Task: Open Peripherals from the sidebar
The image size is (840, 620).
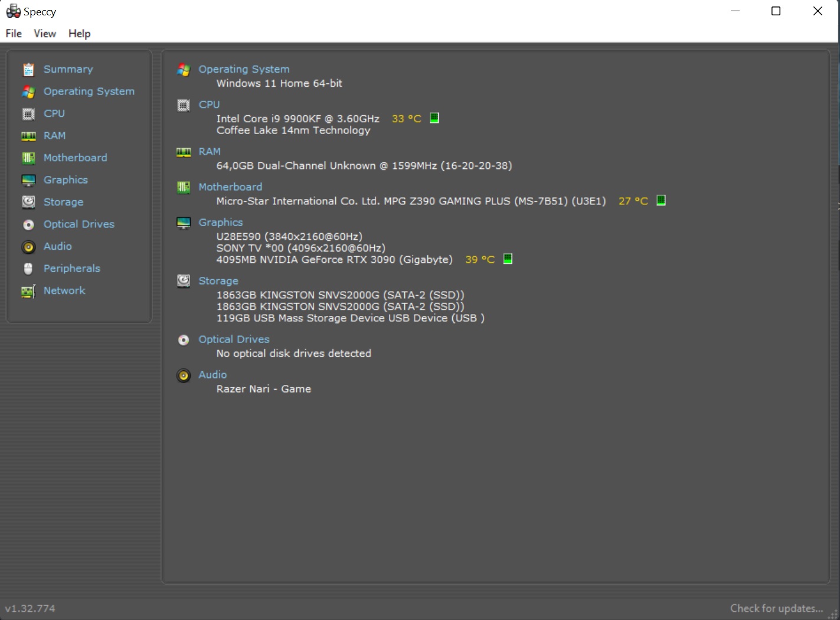Action: tap(72, 269)
